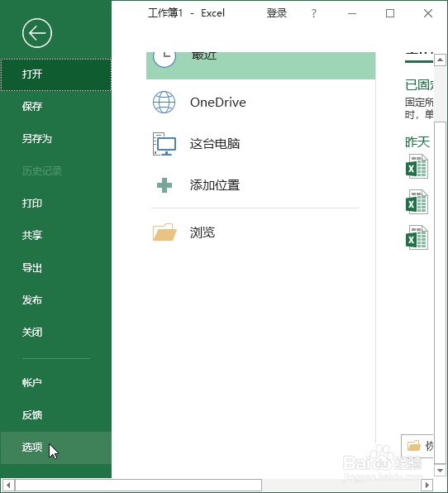Select 保存 in the Backstage menu
The width and height of the screenshot is (448, 493).
coord(56,106)
